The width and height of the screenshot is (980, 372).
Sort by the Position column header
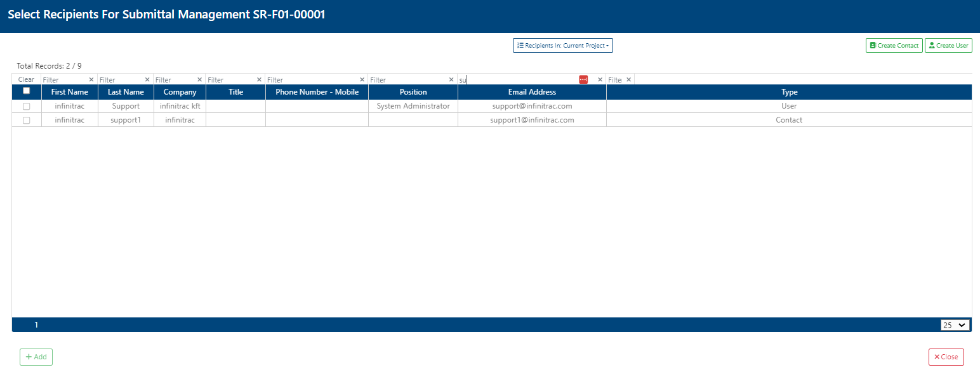coord(413,92)
